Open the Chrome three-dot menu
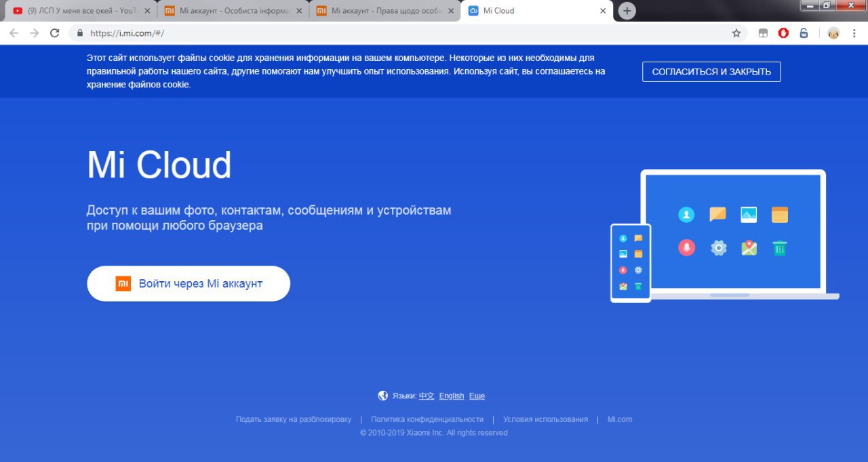The width and height of the screenshot is (868, 462). tap(854, 33)
